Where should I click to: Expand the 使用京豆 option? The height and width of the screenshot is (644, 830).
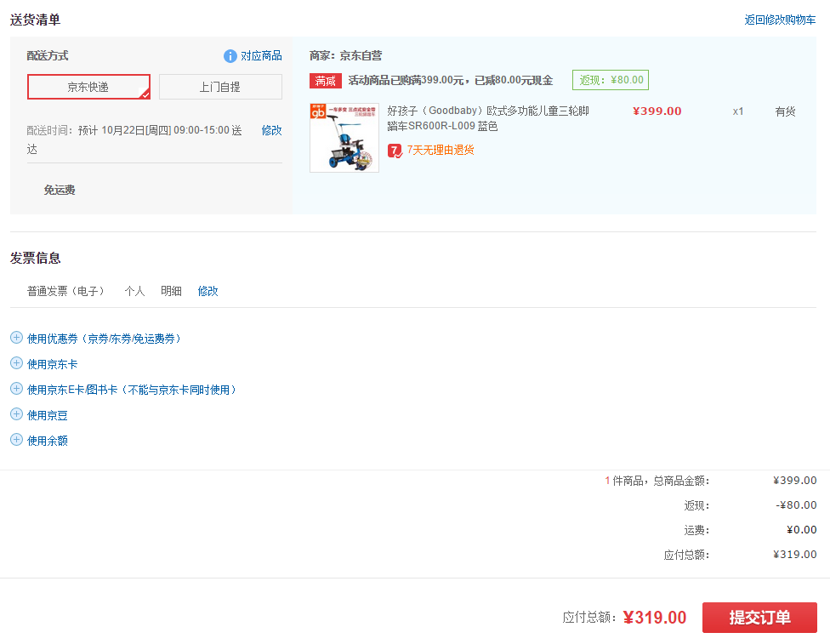(48, 414)
